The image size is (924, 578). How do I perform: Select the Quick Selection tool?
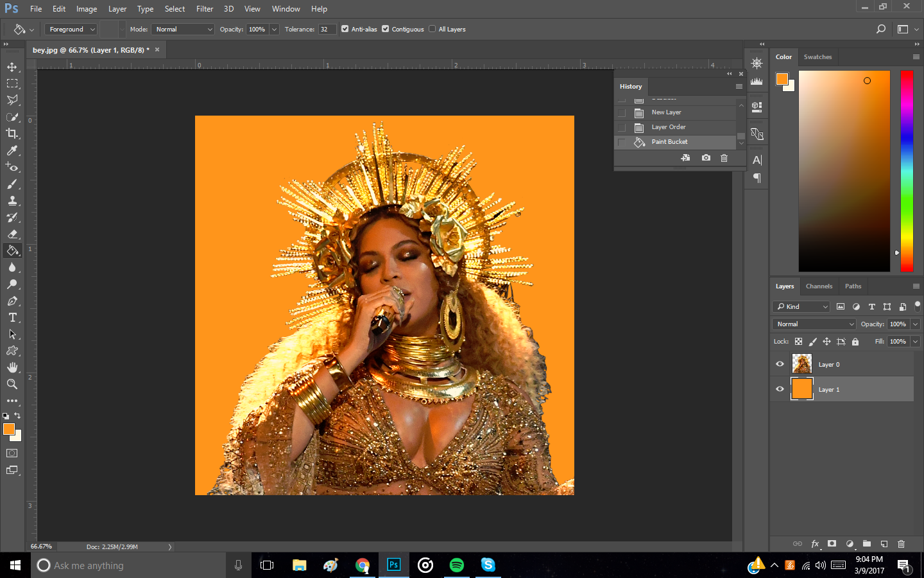click(x=12, y=117)
